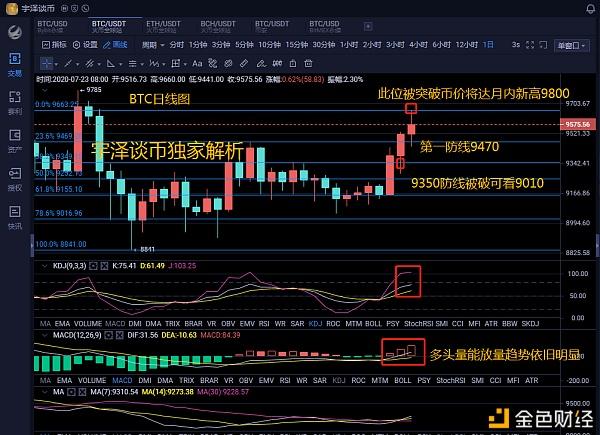
Task: Open the 交易 trading section in sidebar
Action: click(x=15, y=65)
